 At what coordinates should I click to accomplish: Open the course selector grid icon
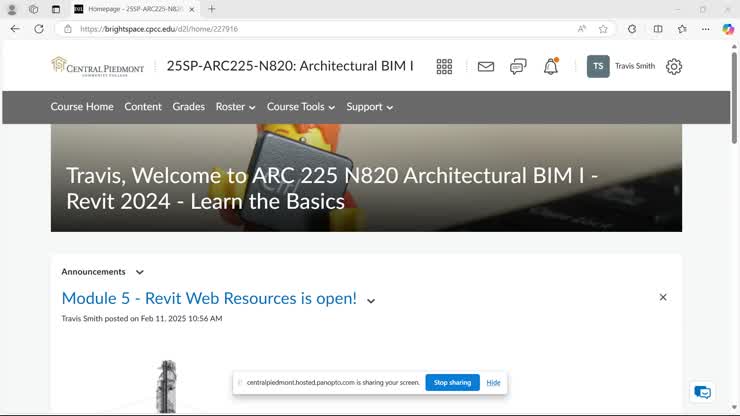[444, 67]
